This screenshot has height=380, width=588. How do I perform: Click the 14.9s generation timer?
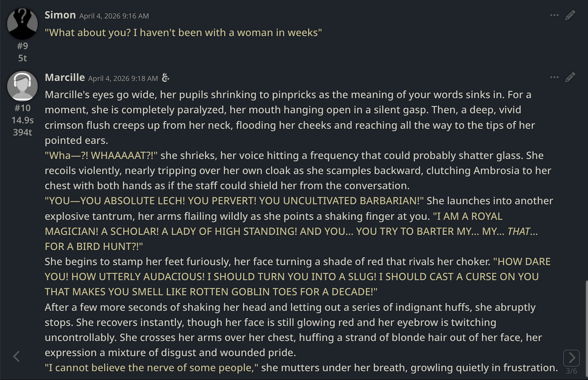pos(23,120)
